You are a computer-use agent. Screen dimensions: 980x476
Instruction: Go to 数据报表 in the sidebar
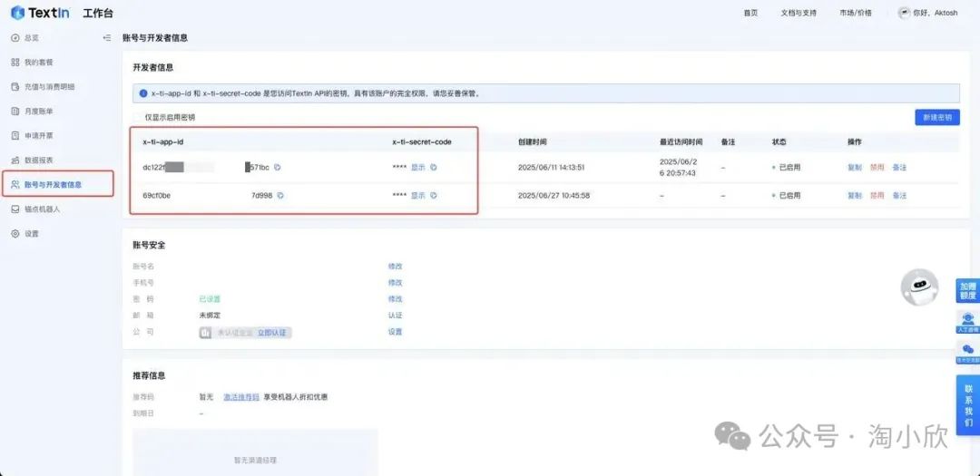39,160
